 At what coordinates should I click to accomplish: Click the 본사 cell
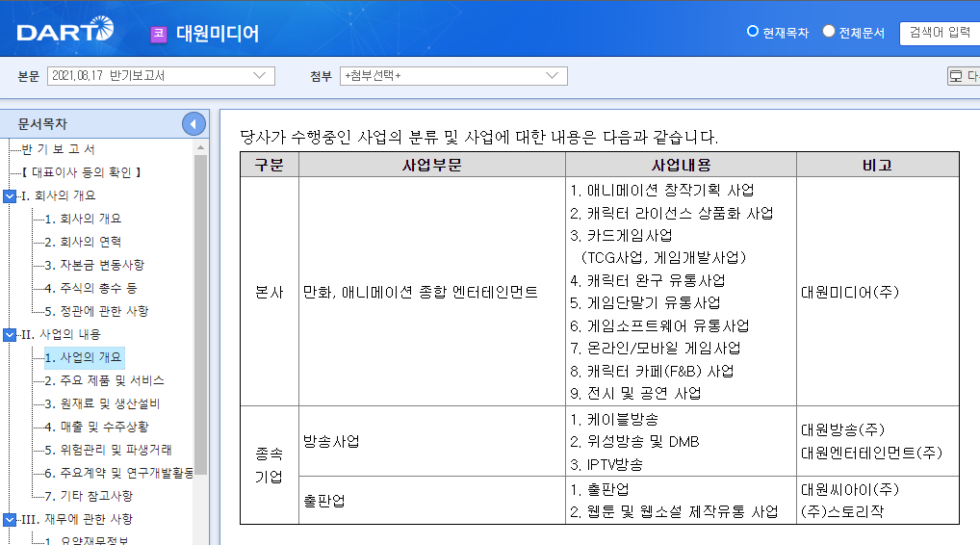point(270,292)
